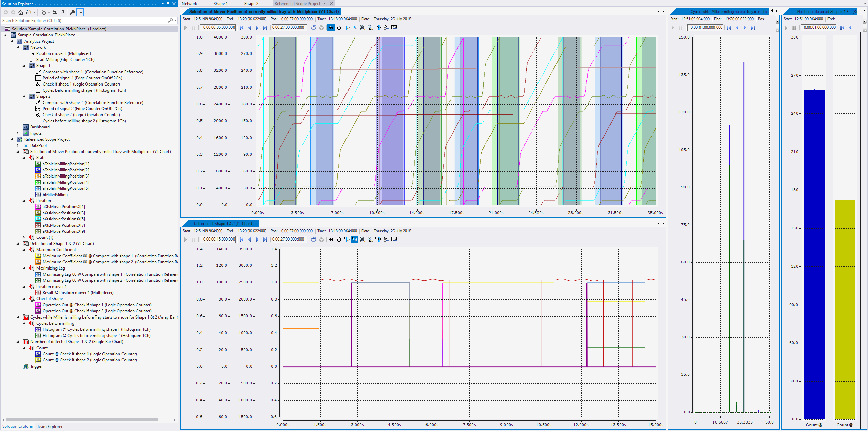Expand the DataPool node
Screen dimensions: 868x431
18,145
